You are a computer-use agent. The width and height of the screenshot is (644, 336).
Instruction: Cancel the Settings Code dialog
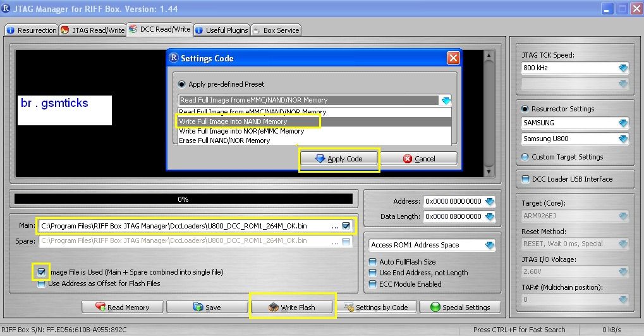(419, 159)
